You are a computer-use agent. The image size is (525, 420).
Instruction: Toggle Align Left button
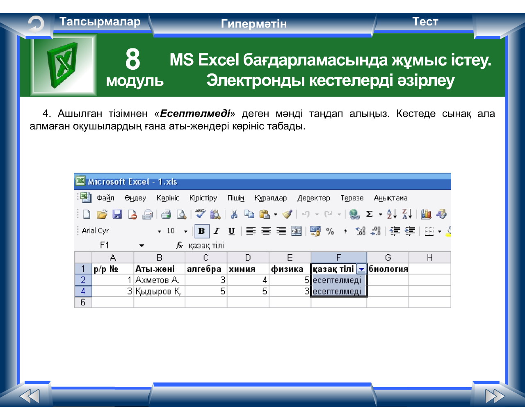coord(251,231)
